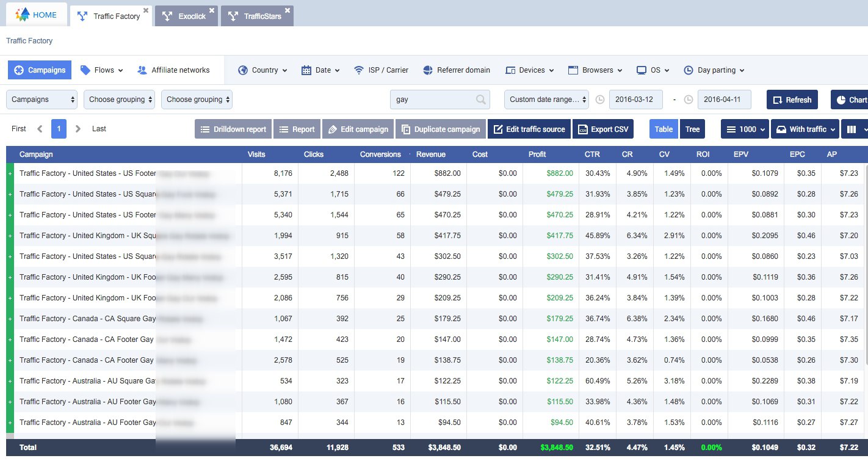Expand the row with 8,176 visits
The image size is (868, 461).
pyautogui.click(x=10, y=173)
